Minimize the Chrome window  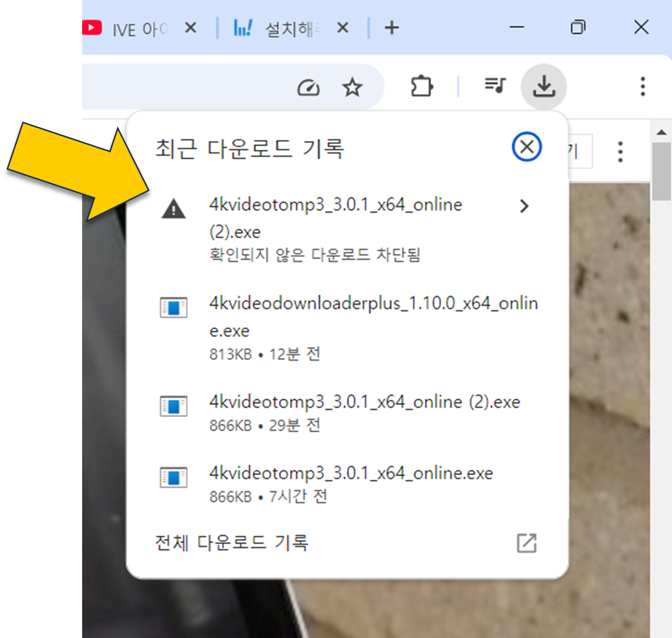coord(516,27)
